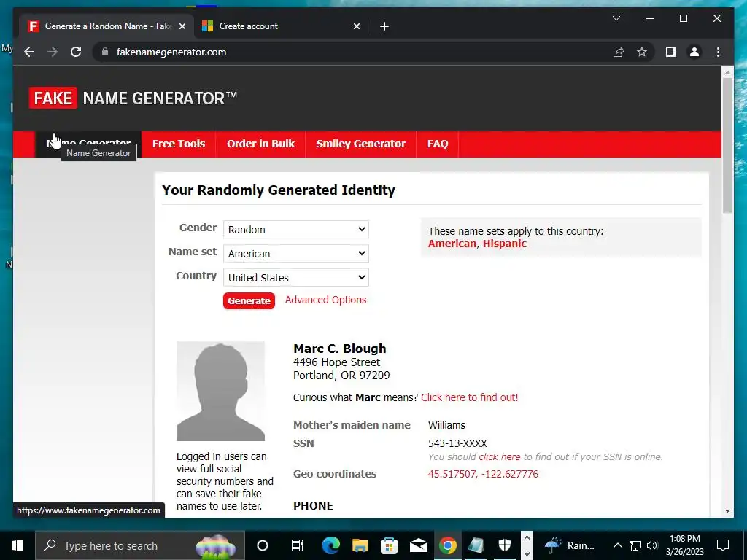Open the Free Tools menu item
This screenshot has width=747, height=560.
coord(179,144)
